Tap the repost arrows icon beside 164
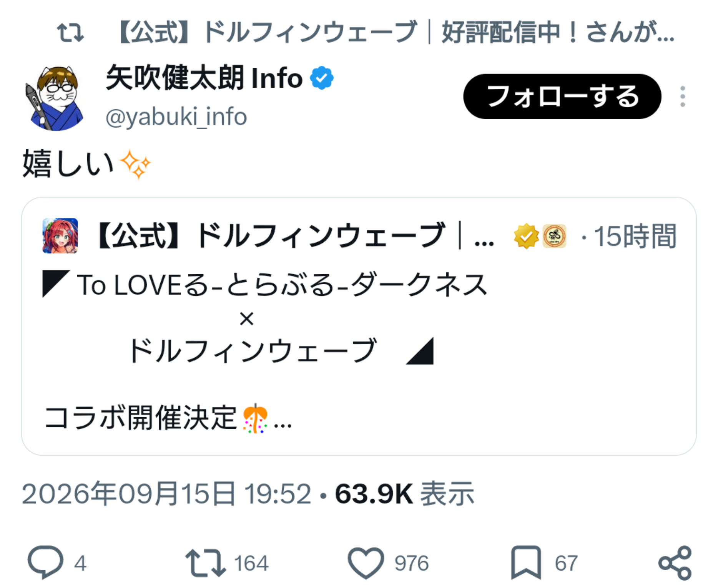718x588 pixels. [x=205, y=563]
